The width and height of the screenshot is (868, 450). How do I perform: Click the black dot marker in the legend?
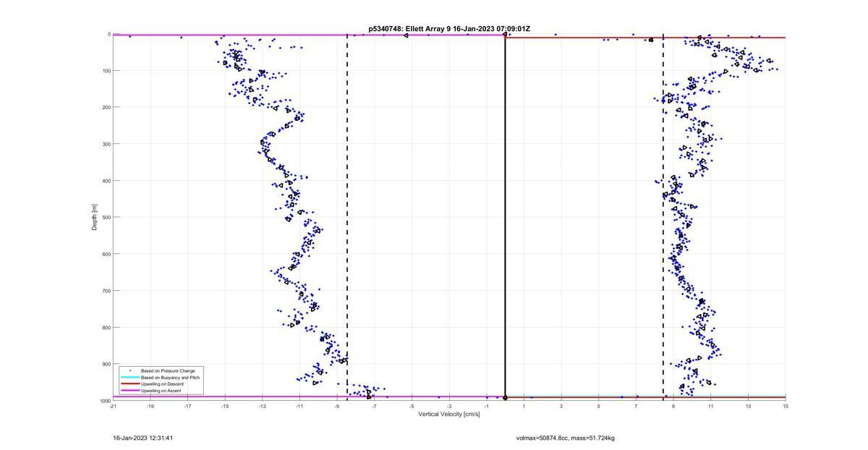point(129,370)
